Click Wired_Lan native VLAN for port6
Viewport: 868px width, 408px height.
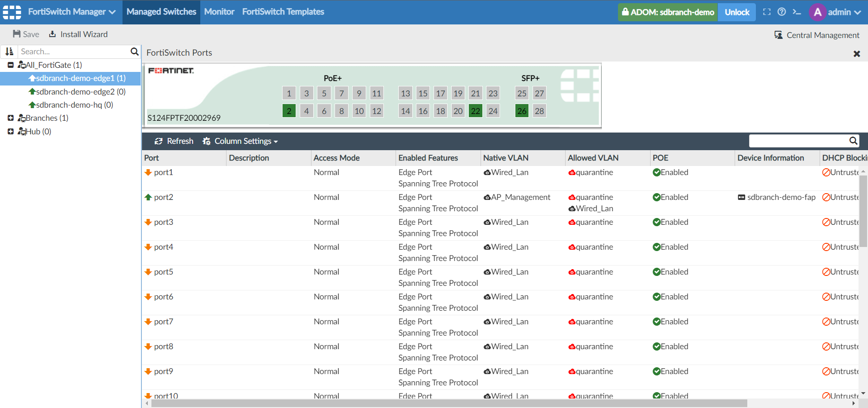coord(506,297)
